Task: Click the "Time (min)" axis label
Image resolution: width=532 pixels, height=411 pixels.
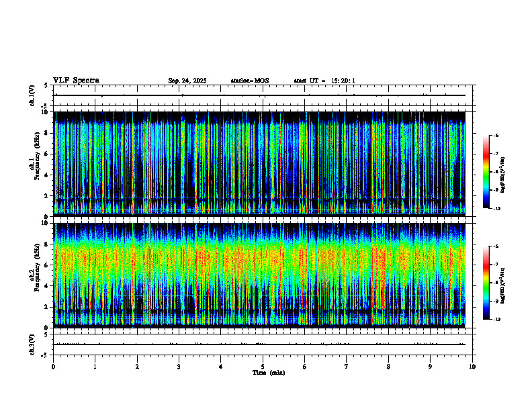Action: click(x=269, y=373)
